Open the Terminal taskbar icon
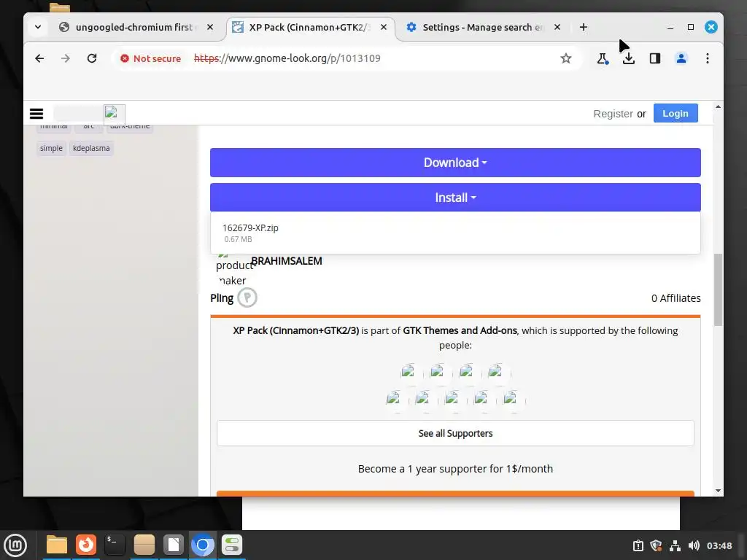The image size is (747, 560). point(115,545)
